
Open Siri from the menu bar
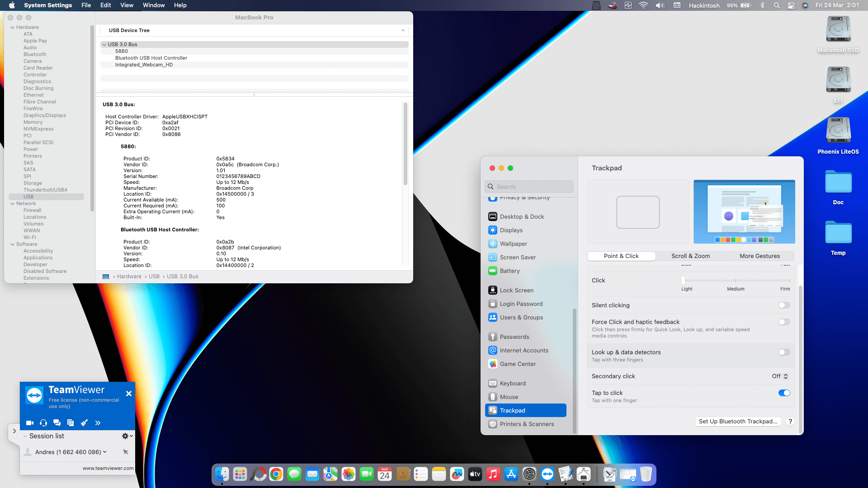click(x=805, y=5)
